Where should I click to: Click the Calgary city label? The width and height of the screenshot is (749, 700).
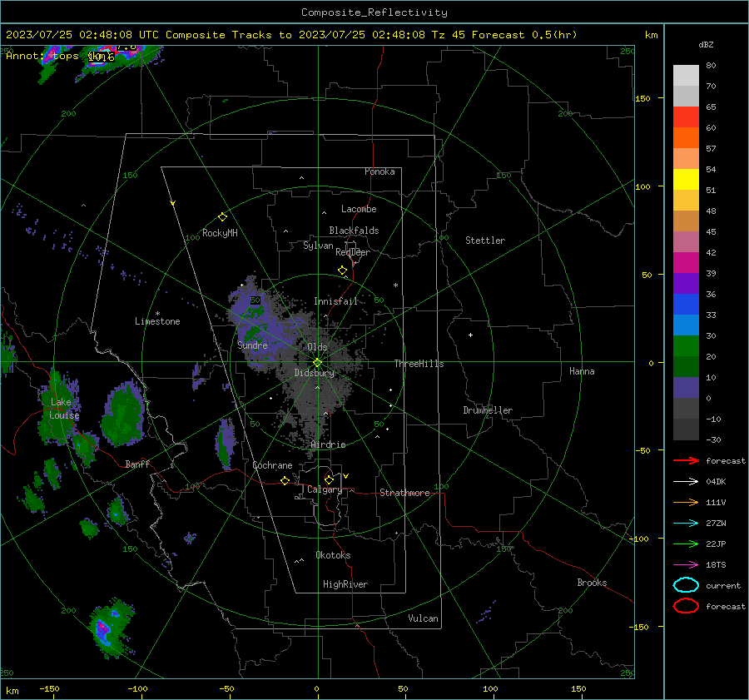[x=325, y=489]
